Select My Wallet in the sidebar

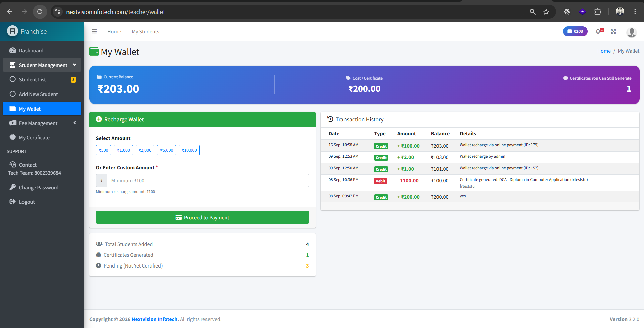click(x=42, y=109)
